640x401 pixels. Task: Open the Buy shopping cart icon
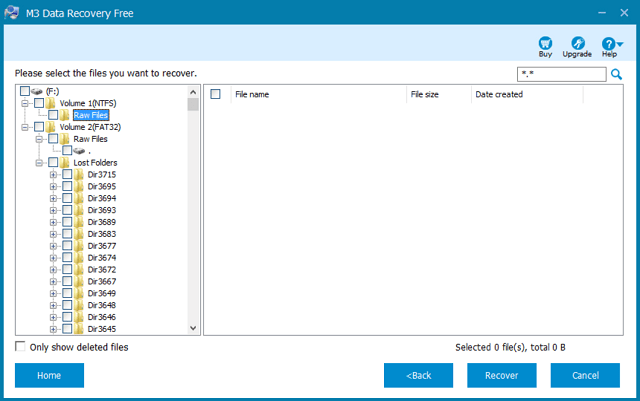[x=545, y=43]
